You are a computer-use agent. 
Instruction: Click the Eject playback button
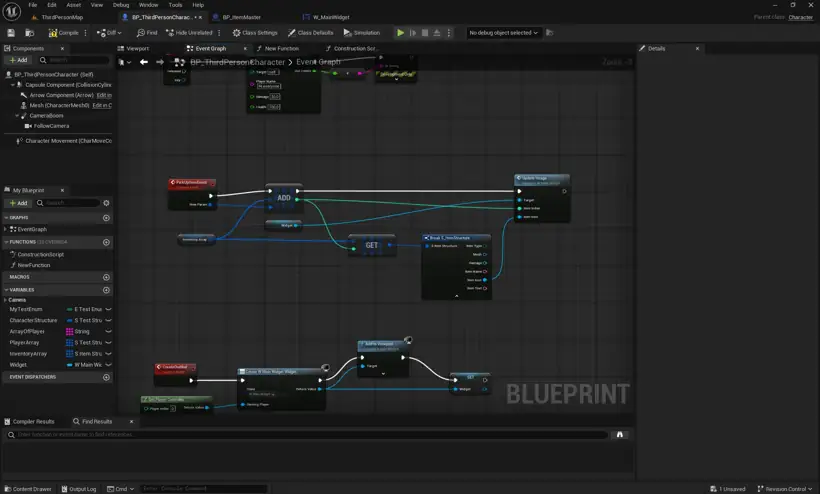(x=437, y=33)
